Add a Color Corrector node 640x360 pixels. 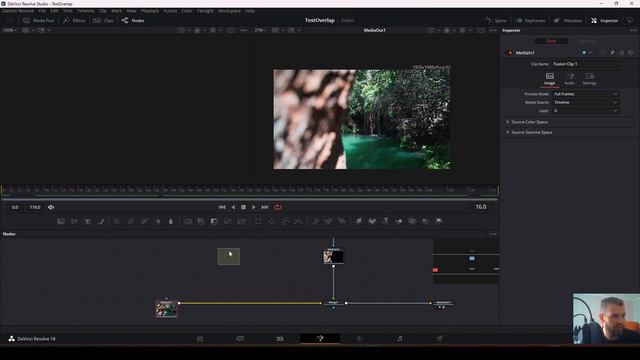tap(117, 221)
